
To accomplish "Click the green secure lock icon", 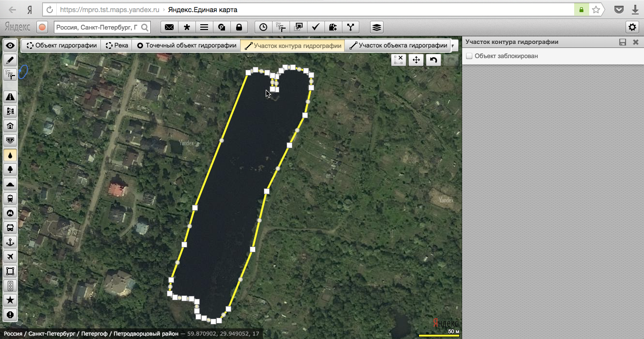I will click(581, 10).
